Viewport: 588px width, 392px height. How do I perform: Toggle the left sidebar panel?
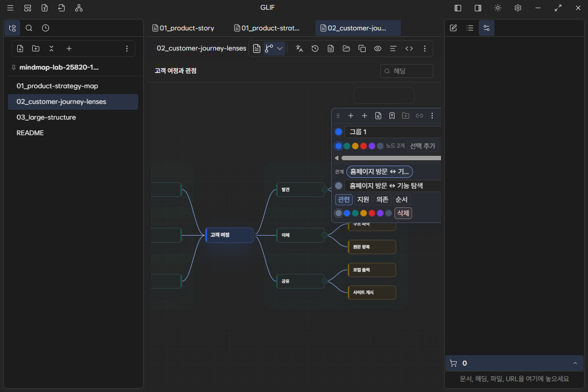[458, 8]
